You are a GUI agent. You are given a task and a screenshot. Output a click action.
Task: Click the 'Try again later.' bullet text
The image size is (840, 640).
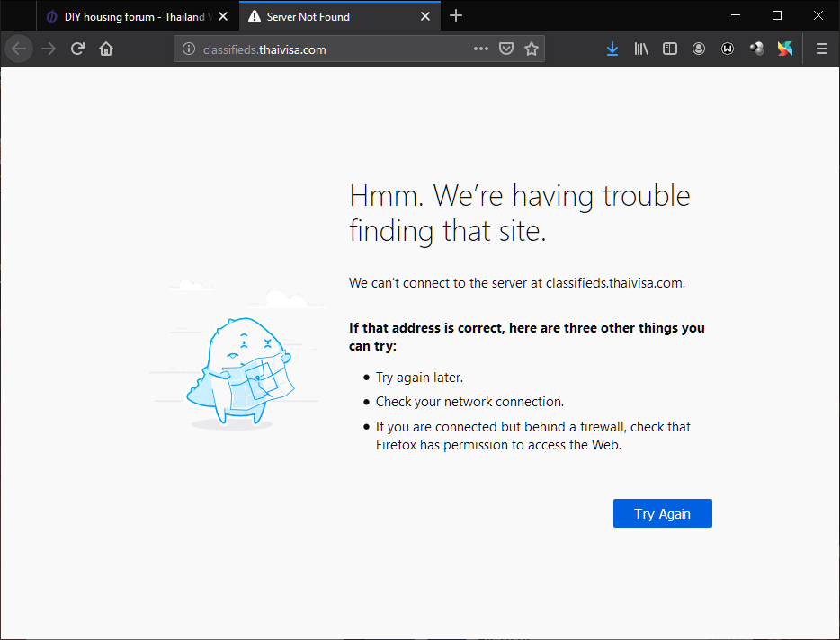click(x=419, y=378)
